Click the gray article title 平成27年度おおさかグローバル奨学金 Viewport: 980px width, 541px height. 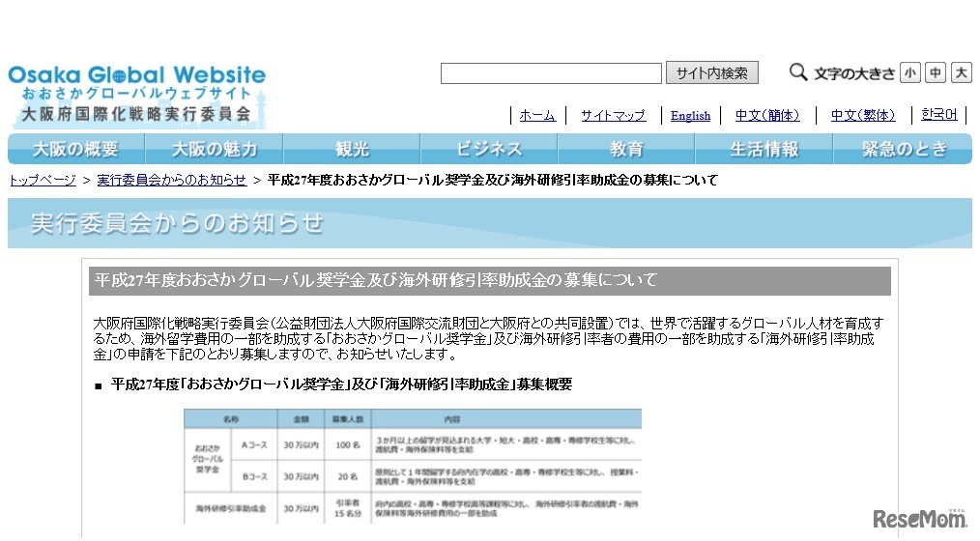tap(490, 280)
